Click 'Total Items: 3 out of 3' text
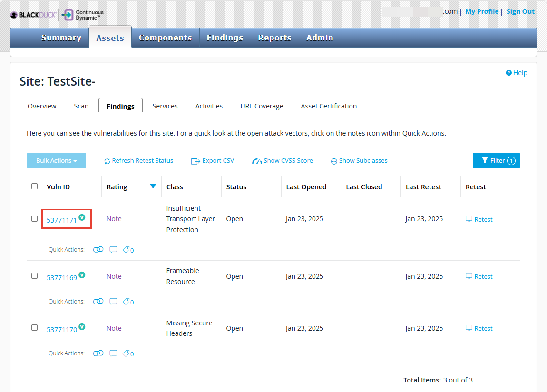 pos(438,380)
